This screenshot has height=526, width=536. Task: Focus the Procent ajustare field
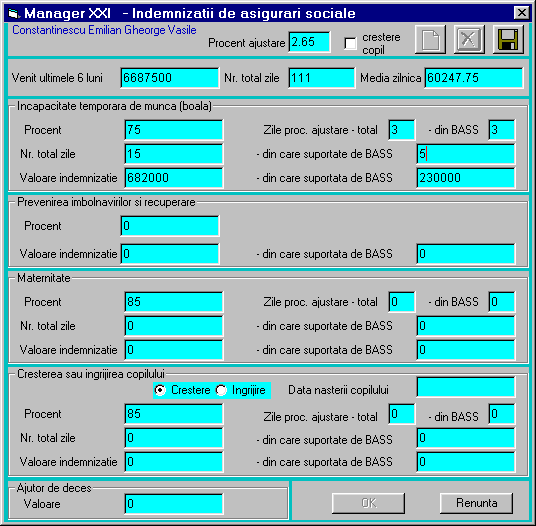[x=309, y=42]
